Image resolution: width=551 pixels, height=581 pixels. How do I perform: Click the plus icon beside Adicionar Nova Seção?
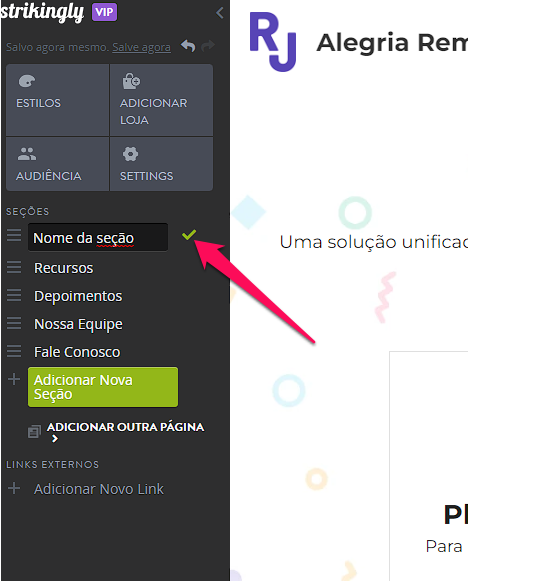pos(14,379)
